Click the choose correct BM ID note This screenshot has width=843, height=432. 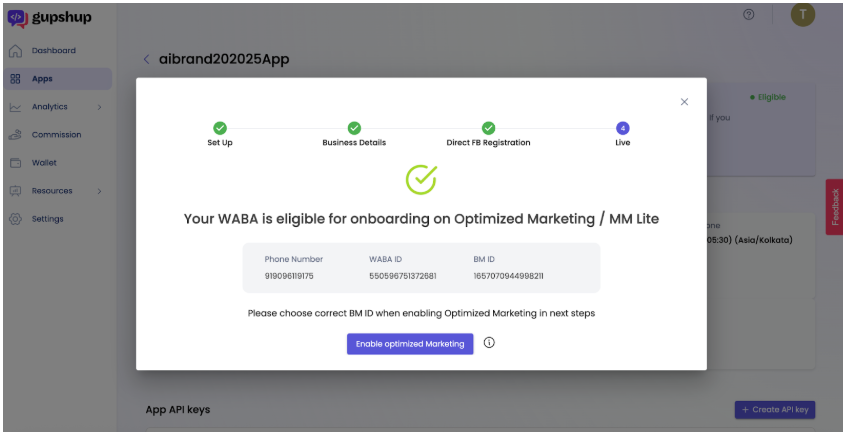(x=421, y=313)
